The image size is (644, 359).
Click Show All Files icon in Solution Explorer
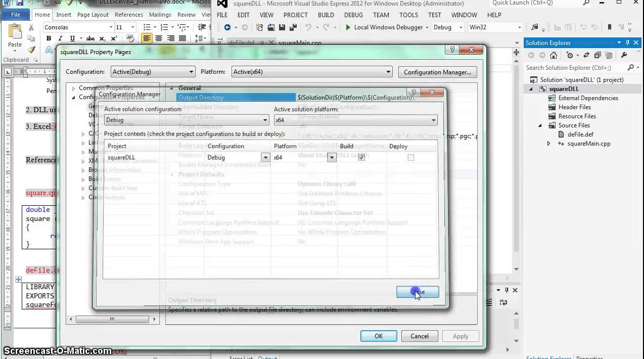pos(609,55)
